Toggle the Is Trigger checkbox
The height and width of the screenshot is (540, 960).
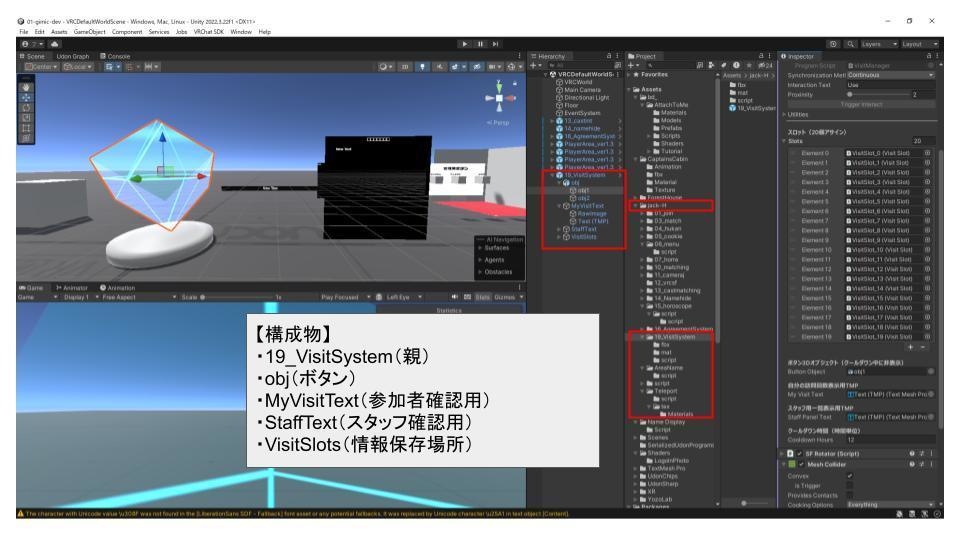[x=850, y=486]
